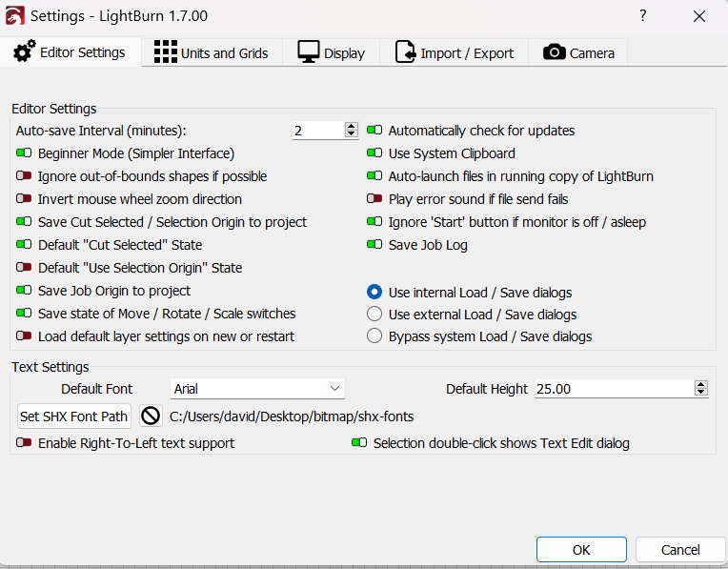Increase Auto-save Interval with up arrow
Screen dimensions: 728x569
point(352,126)
